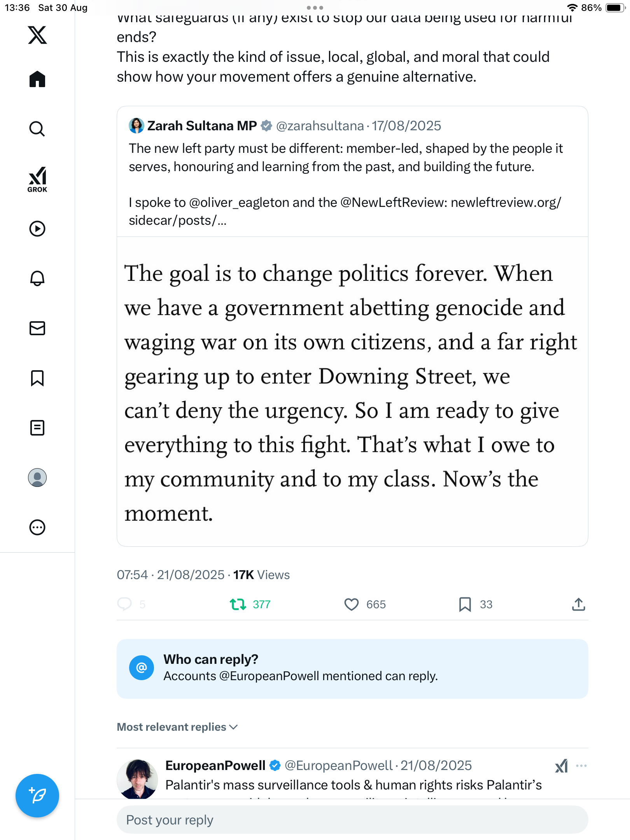
Task: Open the @zarahsultana handle in quoted post
Action: click(320, 126)
